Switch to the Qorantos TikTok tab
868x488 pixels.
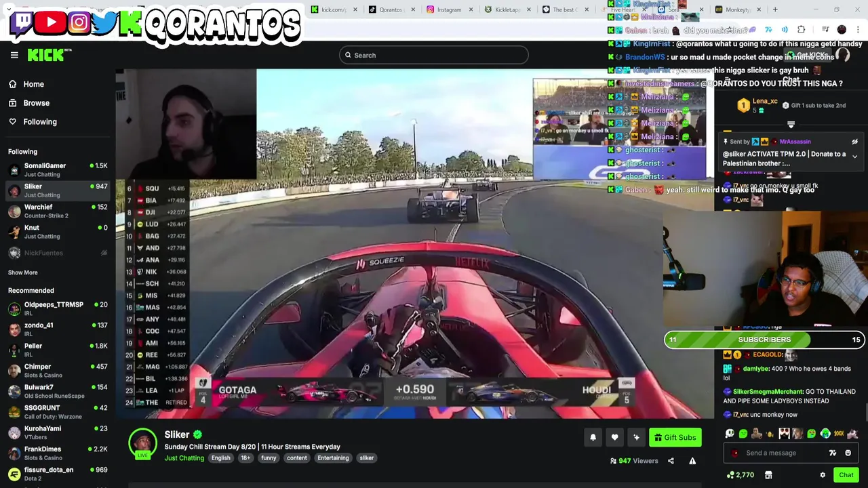click(x=391, y=9)
